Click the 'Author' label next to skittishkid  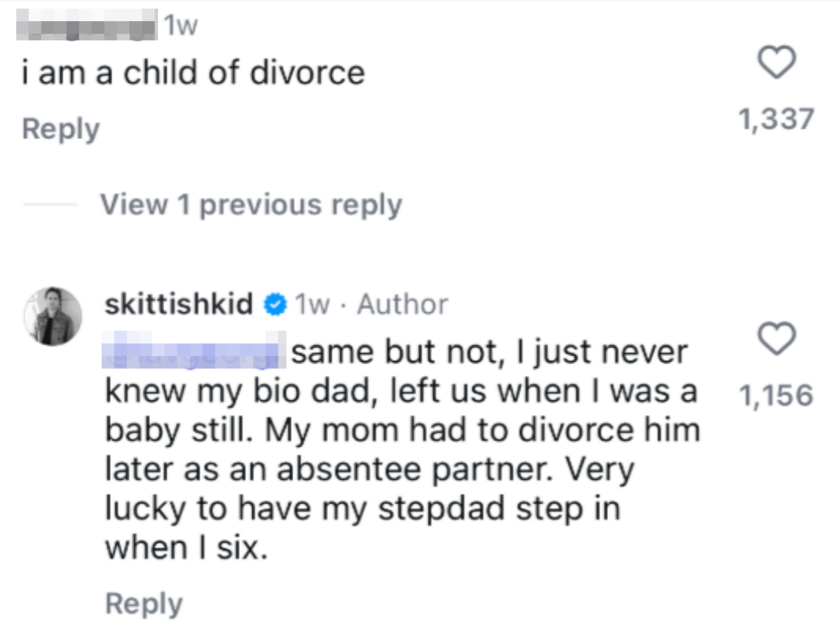click(403, 305)
